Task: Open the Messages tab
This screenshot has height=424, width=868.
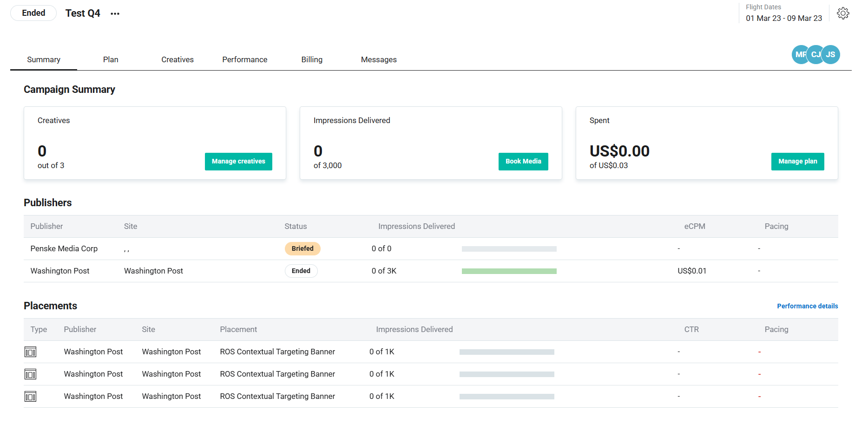Action: (x=379, y=59)
